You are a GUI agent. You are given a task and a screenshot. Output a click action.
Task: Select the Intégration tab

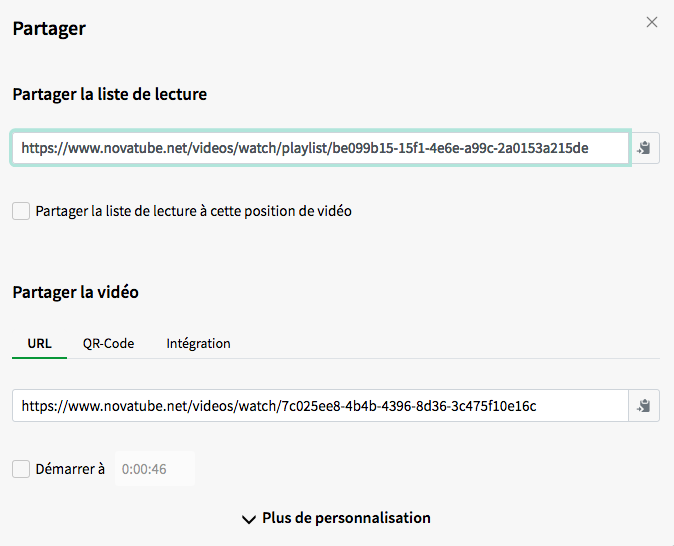(x=198, y=343)
